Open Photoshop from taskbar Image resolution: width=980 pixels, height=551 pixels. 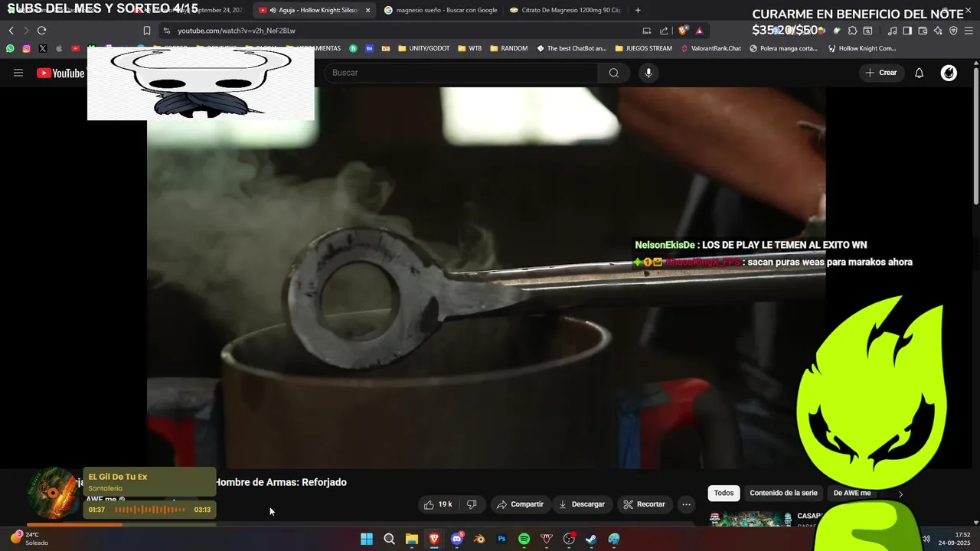coord(501,539)
